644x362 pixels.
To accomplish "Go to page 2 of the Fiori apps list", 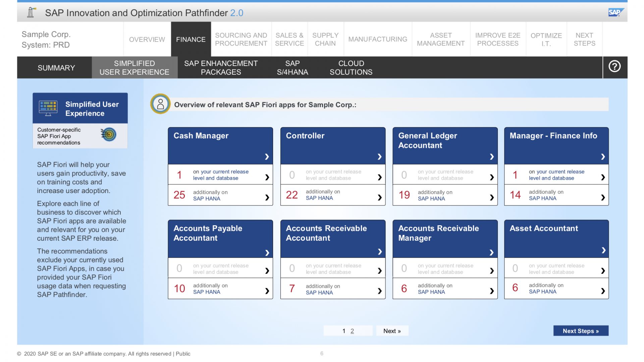I will (x=352, y=331).
